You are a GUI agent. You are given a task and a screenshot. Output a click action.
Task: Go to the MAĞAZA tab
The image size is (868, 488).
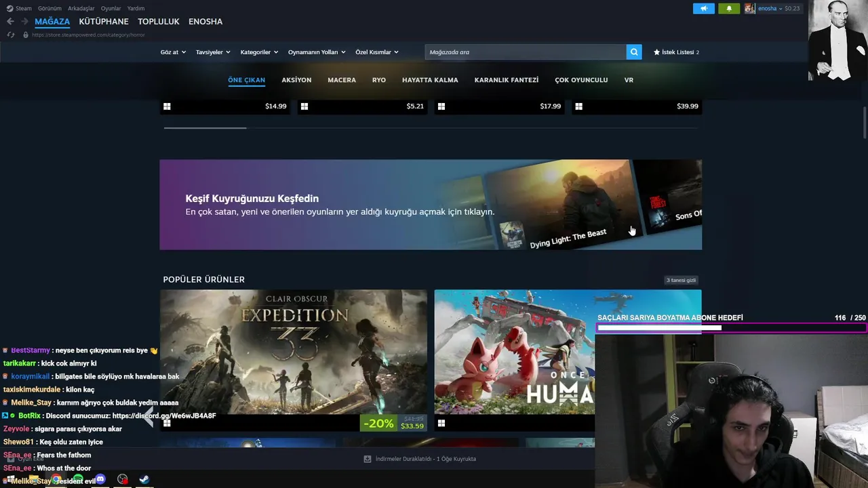tap(52, 22)
